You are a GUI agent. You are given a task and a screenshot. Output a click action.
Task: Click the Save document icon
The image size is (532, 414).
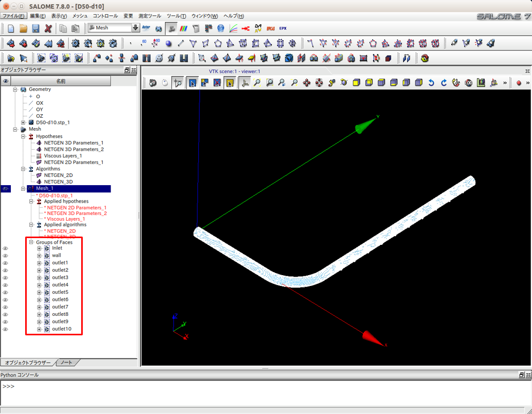tap(35, 28)
